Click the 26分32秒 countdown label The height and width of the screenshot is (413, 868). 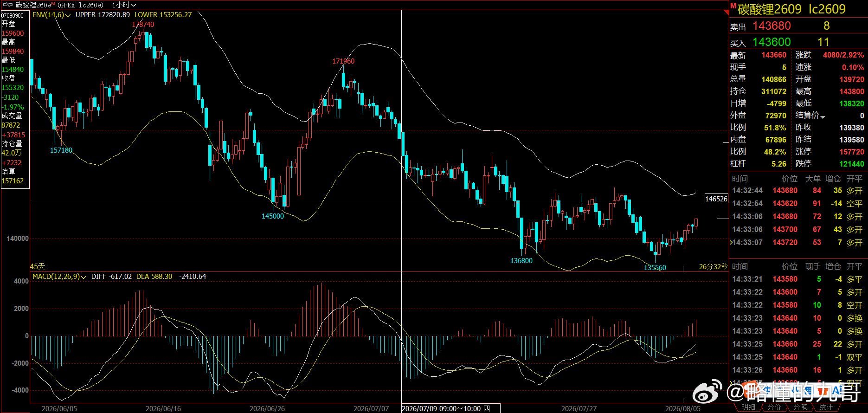(713, 267)
